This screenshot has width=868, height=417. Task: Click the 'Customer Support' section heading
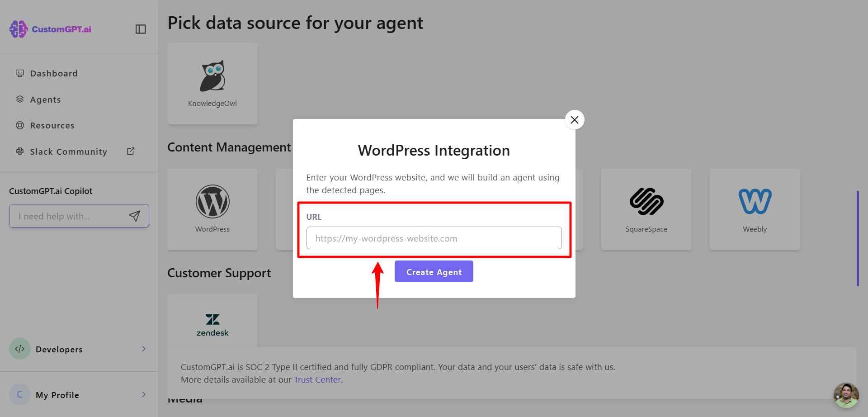click(219, 273)
